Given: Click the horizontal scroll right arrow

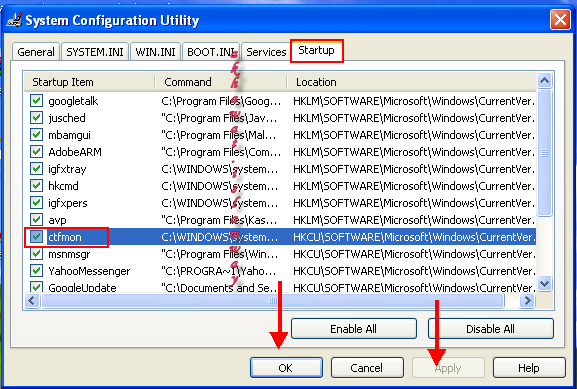Looking at the screenshot, I should 527,301.
